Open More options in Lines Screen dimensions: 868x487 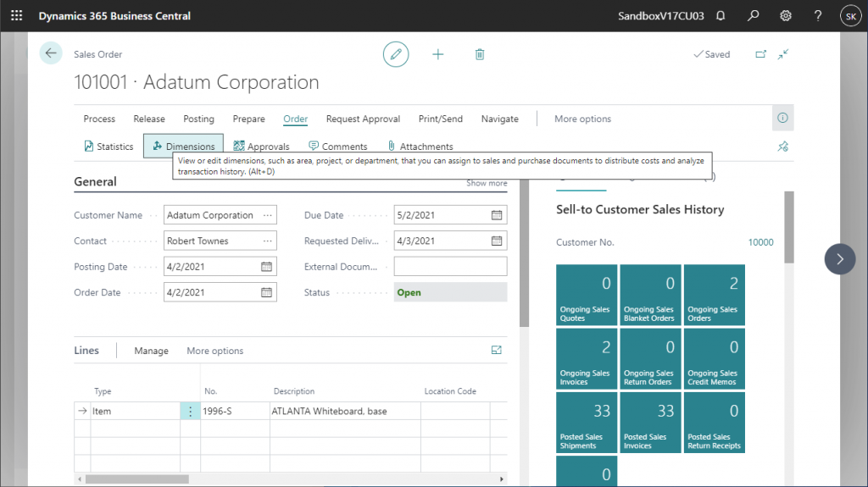coord(214,351)
